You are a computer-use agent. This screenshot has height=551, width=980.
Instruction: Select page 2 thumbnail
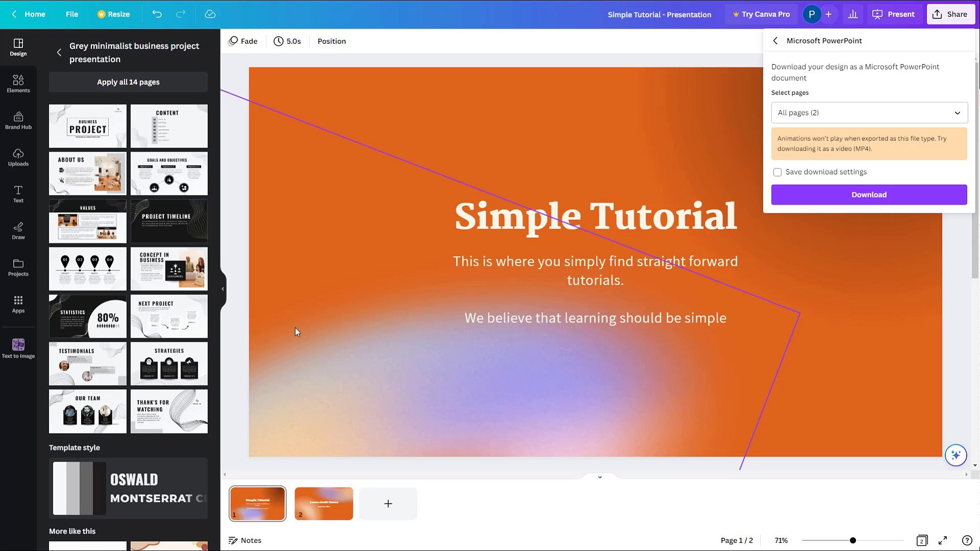[x=324, y=504]
